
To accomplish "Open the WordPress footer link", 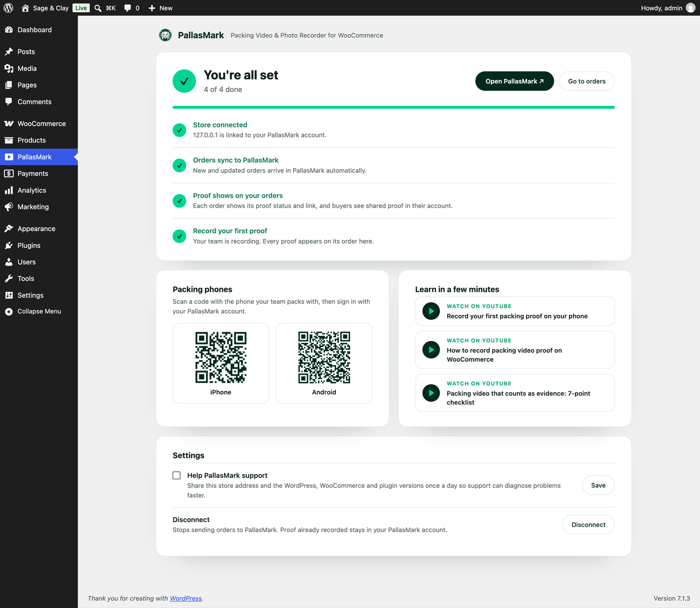I will tap(186, 598).
